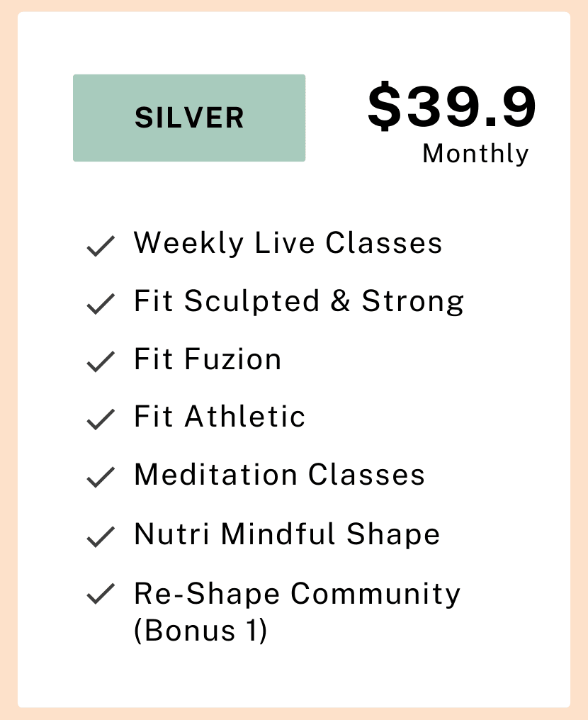Open the Fit Fuzion item
The width and height of the screenshot is (588, 720).
(x=208, y=359)
